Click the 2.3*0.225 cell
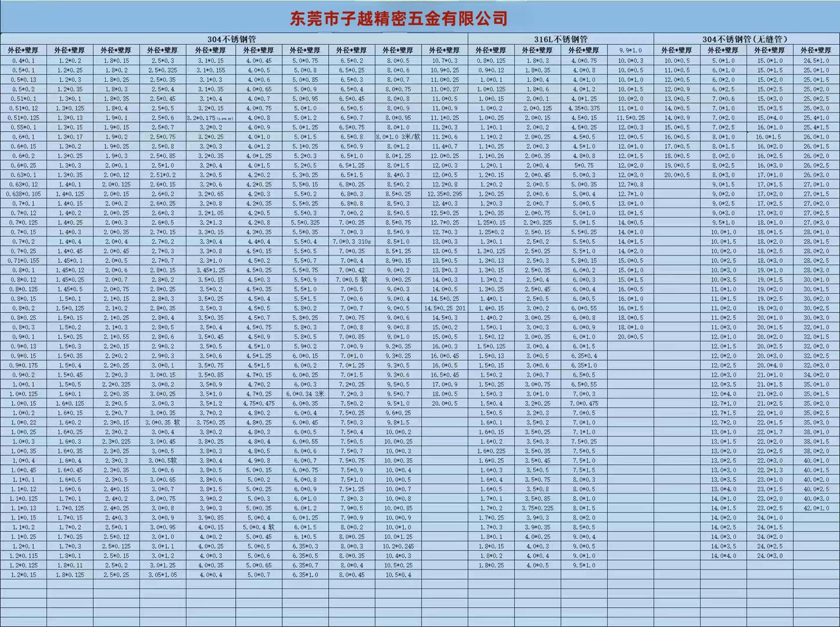This screenshot has width=840, height=627. 116,441
